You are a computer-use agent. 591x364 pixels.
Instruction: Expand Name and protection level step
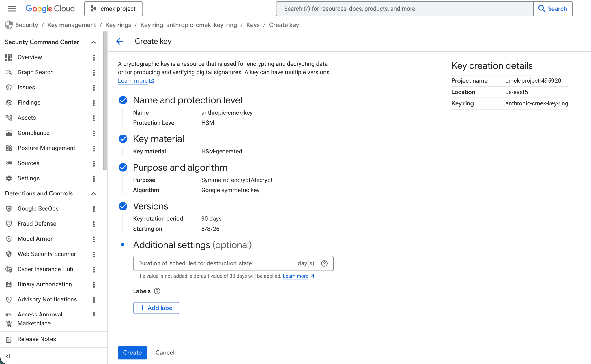click(188, 100)
